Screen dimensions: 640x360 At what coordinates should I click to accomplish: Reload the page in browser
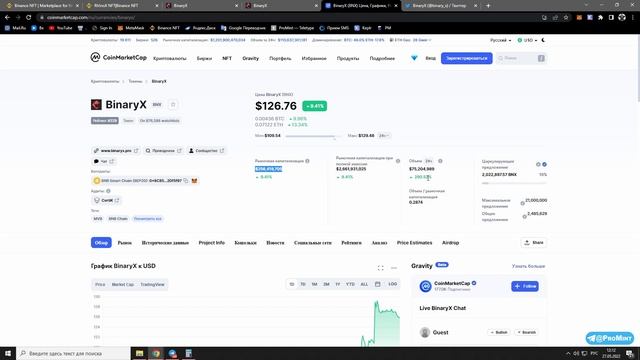(29, 18)
